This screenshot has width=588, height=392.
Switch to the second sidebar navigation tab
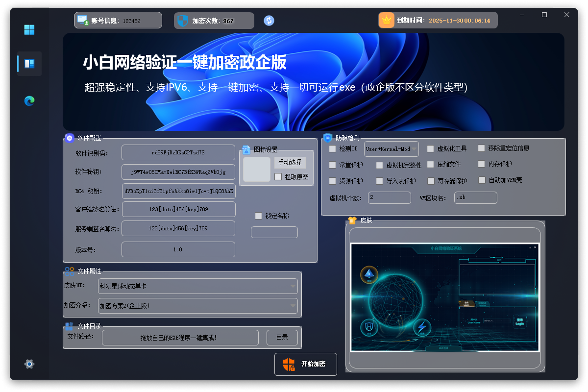coord(29,64)
